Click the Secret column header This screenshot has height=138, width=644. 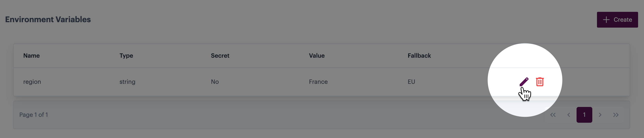220,56
